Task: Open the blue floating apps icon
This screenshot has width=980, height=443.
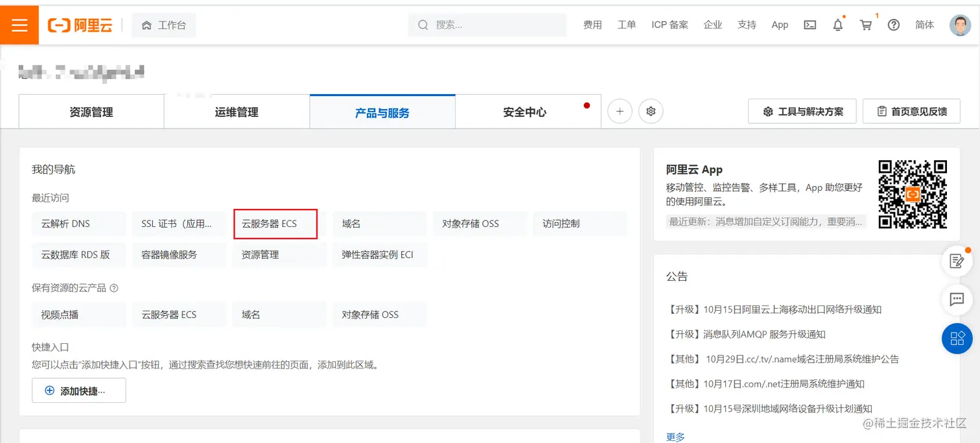Action: pyautogui.click(x=957, y=338)
